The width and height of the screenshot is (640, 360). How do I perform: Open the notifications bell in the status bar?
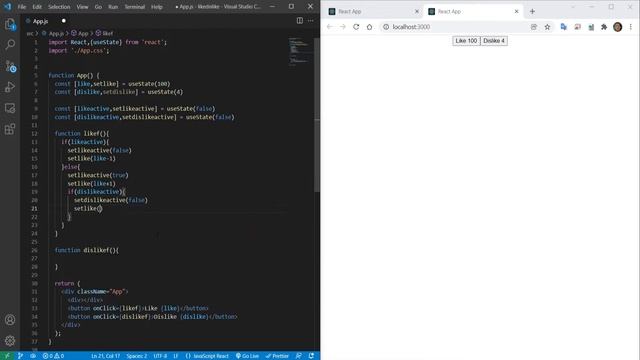311,356
